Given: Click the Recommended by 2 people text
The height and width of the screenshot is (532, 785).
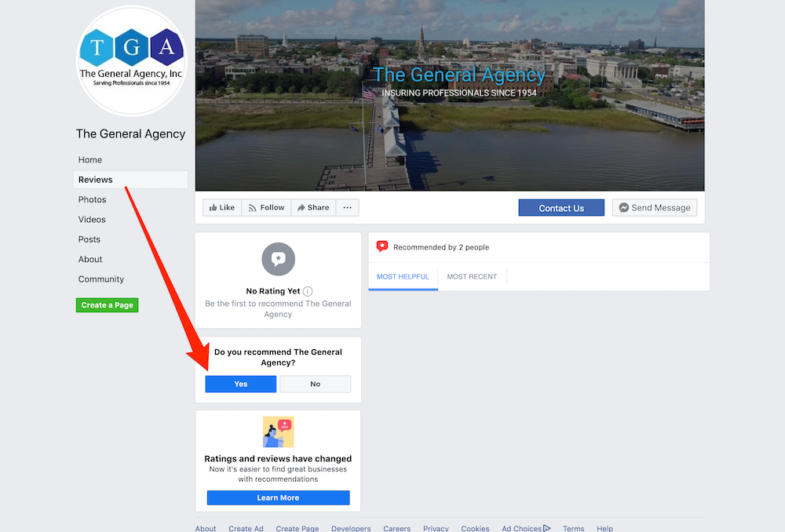Looking at the screenshot, I should tap(441, 247).
